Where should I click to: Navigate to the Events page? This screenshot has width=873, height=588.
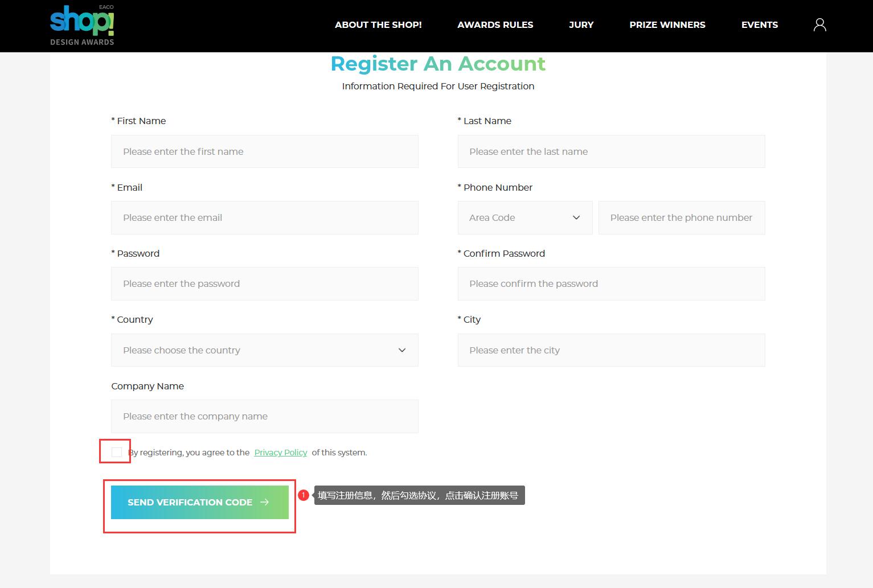pos(759,24)
